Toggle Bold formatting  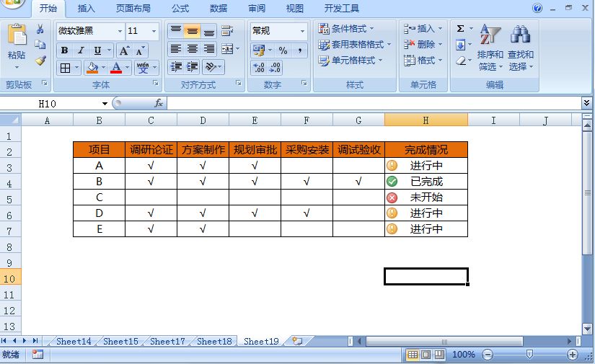pyautogui.click(x=64, y=50)
